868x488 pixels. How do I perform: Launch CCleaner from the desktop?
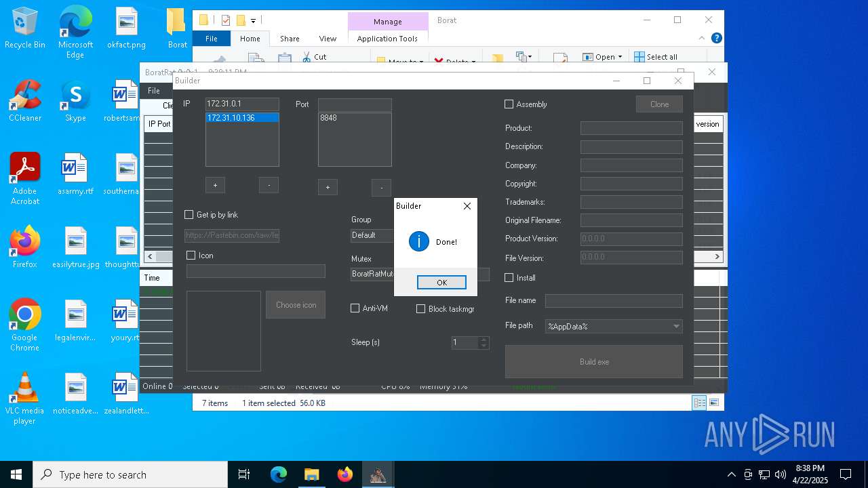[25, 102]
